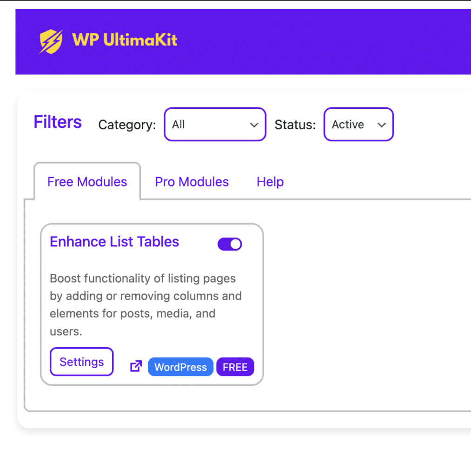Open the external link icon beside Settings
Image resolution: width=471 pixels, height=476 pixels.
point(136,366)
